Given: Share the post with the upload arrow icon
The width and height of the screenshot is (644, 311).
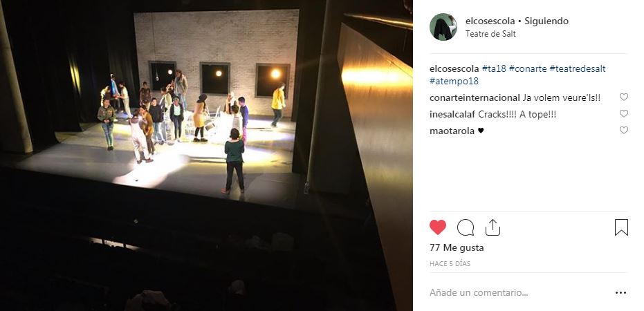Looking at the screenshot, I should [x=493, y=227].
